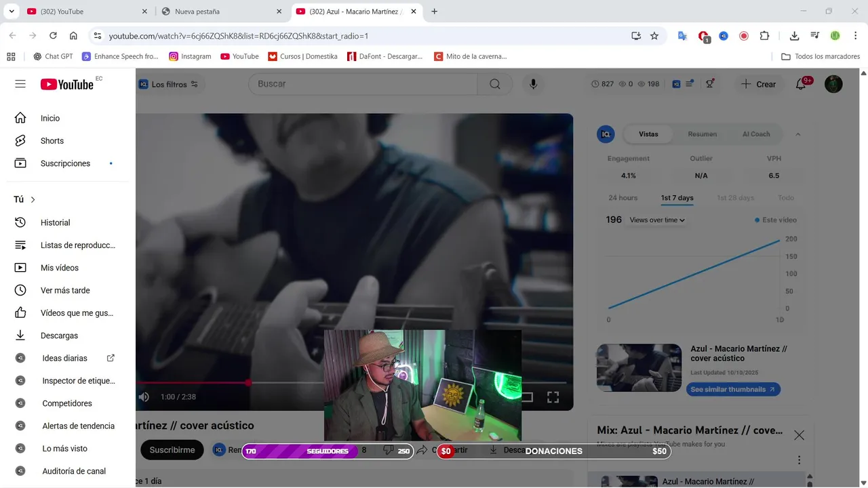Select the AI Coach tab
The width and height of the screenshot is (868, 488).
(756, 134)
